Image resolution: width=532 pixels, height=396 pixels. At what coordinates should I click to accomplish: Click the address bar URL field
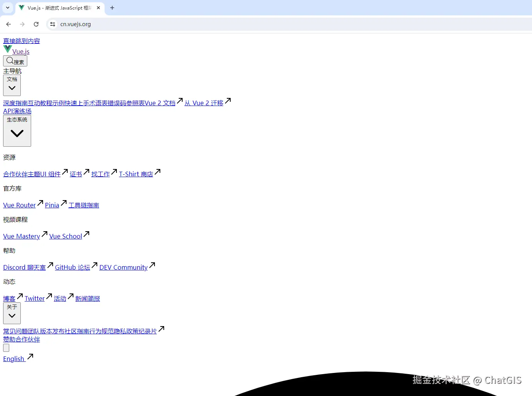click(x=269, y=24)
